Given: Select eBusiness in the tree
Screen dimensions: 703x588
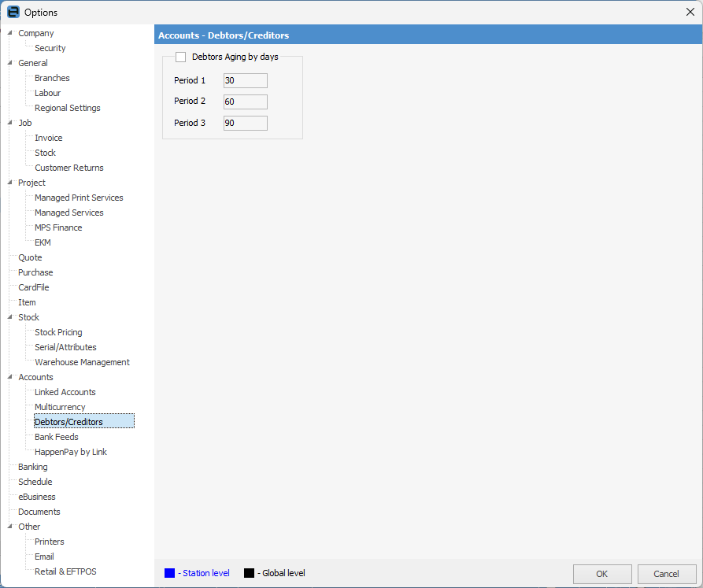Looking at the screenshot, I should (37, 497).
